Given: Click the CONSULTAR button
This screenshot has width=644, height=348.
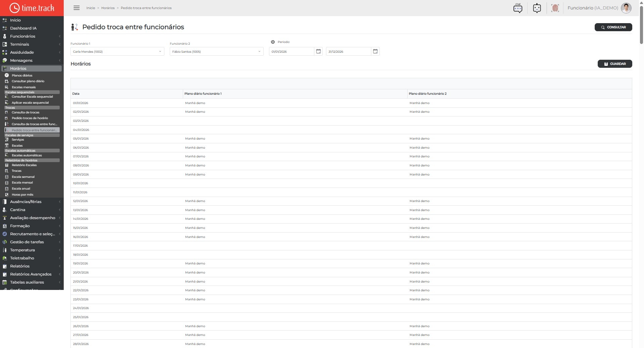Looking at the screenshot, I should pyautogui.click(x=613, y=27).
